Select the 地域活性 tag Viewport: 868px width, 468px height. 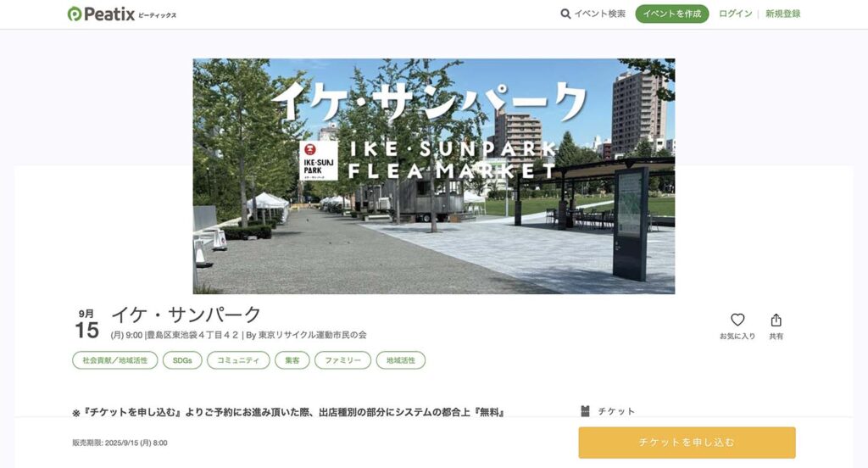[x=401, y=360]
